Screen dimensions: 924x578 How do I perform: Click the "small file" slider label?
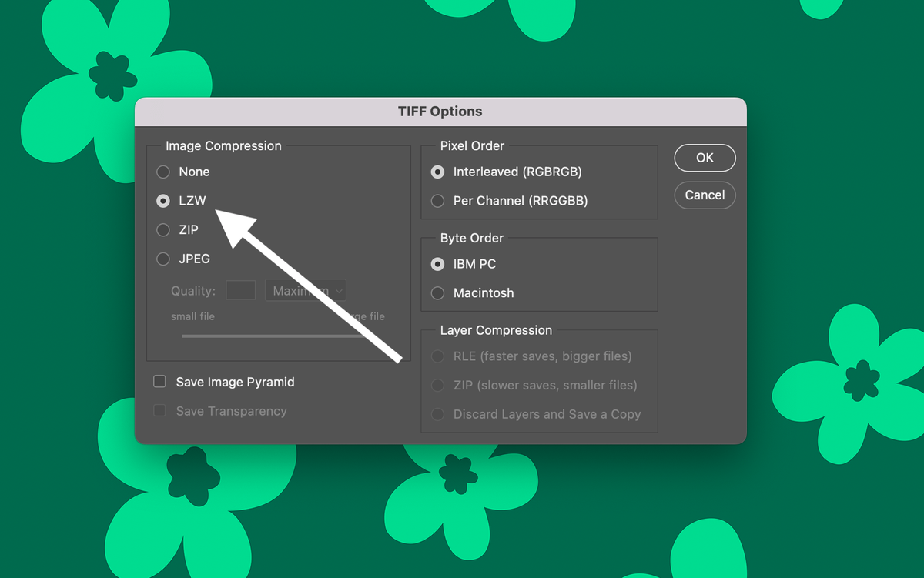[x=192, y=316]
